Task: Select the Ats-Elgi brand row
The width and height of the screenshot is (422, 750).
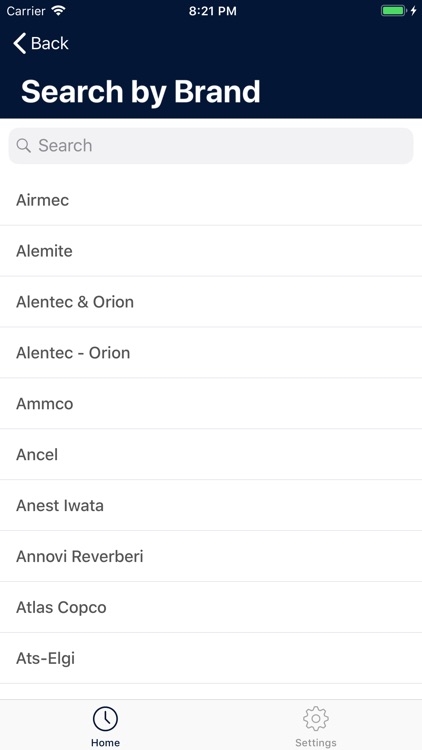Action: [x=211, y=658]
